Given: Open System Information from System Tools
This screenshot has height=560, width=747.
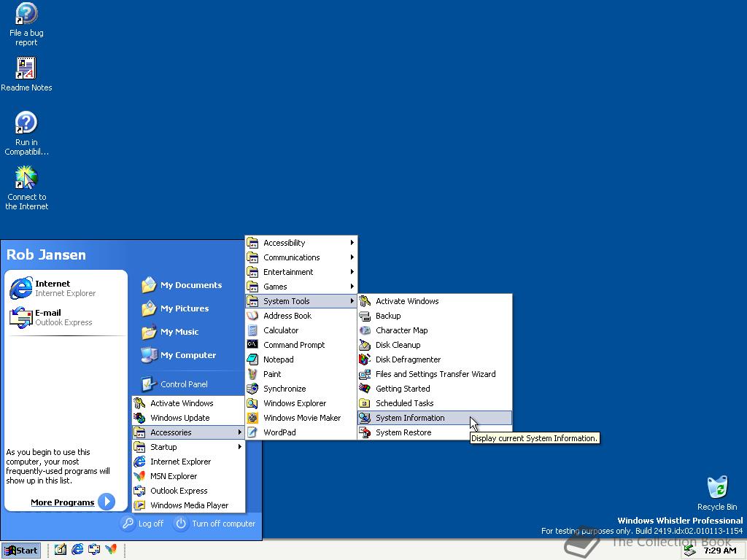Looking at the screenshot, I should (435, 418).
